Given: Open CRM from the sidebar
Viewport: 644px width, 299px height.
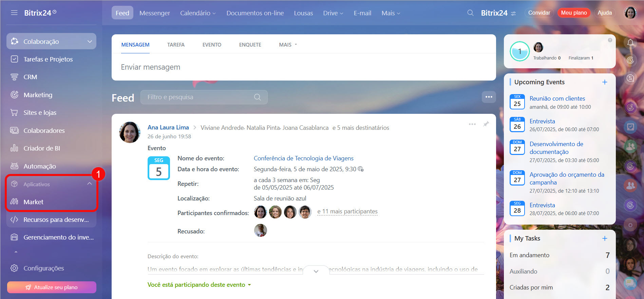Looking at the screenshot, I should tap(30, 77).
